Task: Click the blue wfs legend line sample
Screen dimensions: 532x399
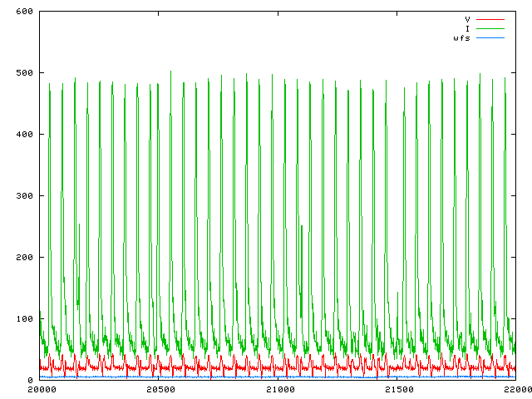Action: (x=490, y=38)
